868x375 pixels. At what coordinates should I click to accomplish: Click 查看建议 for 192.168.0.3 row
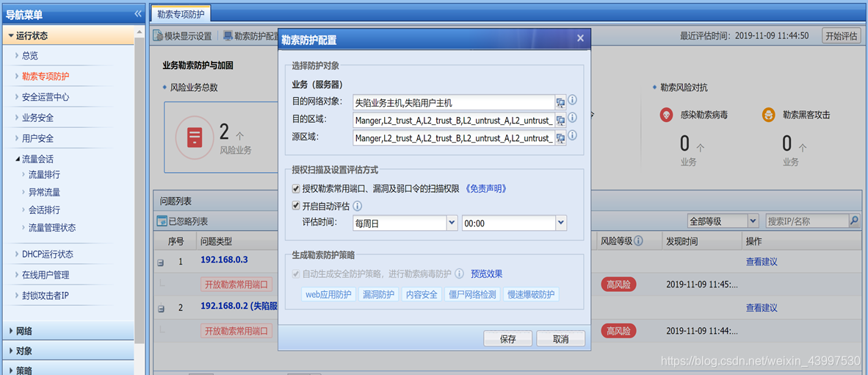[x=762, y=262]
